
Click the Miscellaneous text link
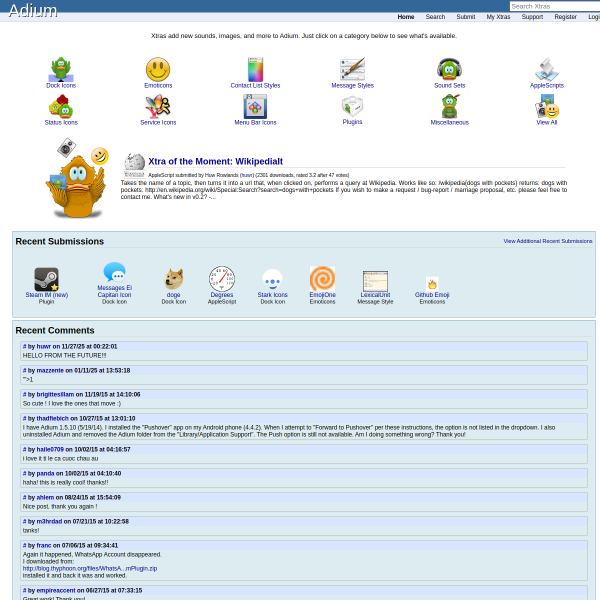tap(450, 122)
